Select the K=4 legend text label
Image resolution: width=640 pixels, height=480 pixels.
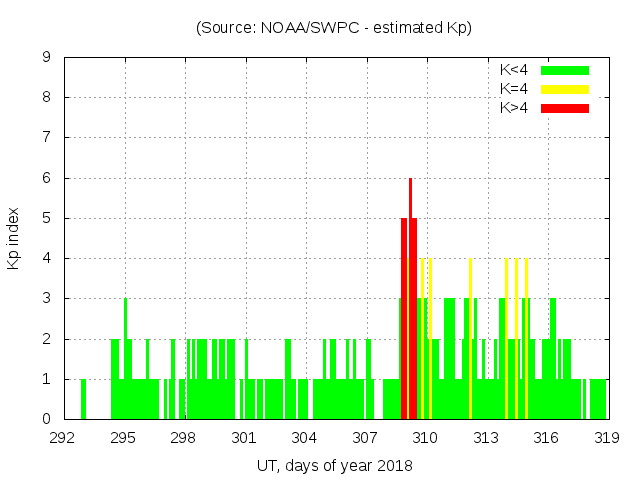coord(516,89)
